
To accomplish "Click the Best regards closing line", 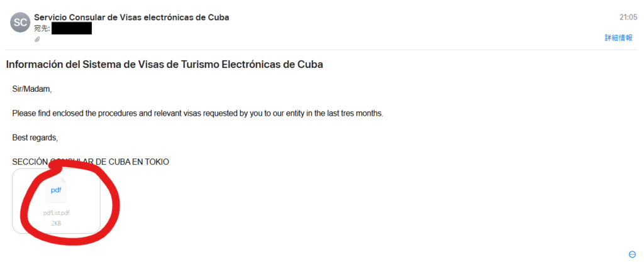I will click(35, 137).
